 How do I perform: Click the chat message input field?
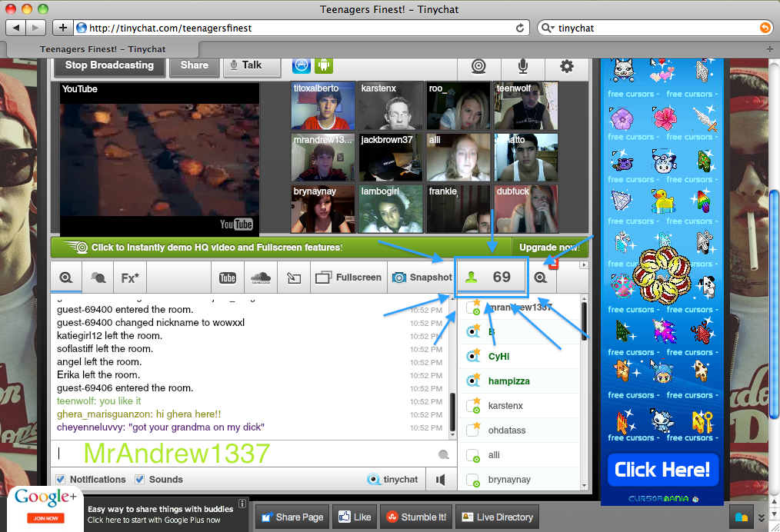tap(244, 454)
